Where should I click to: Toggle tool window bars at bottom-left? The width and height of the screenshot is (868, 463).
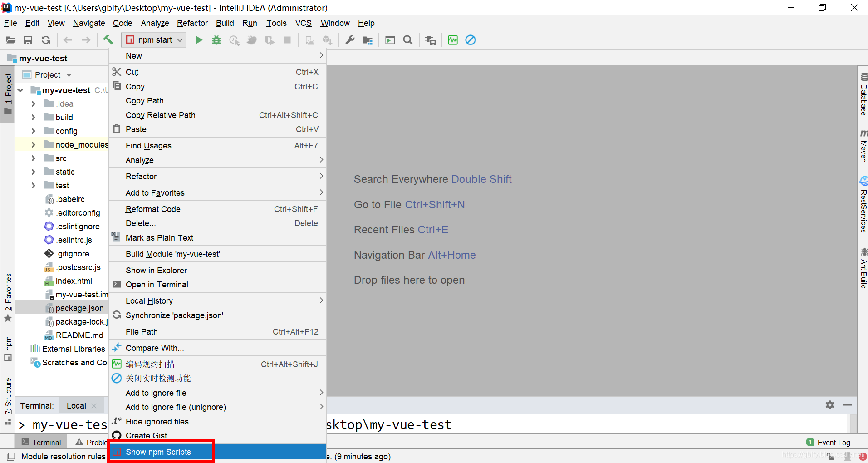click(x=11, y=456)
